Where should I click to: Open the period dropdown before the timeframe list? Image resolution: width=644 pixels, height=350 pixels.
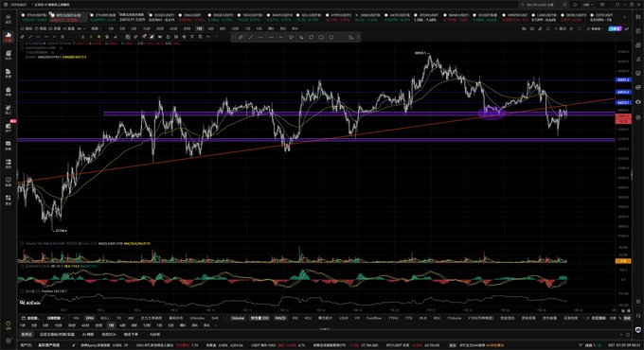click(96, 28)
